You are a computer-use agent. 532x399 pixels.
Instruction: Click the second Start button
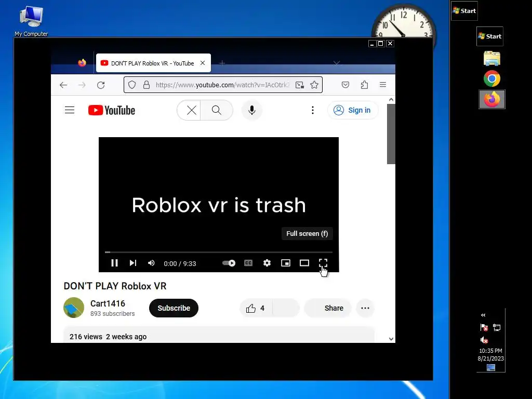pyautogui.click(x=489, y=36)
